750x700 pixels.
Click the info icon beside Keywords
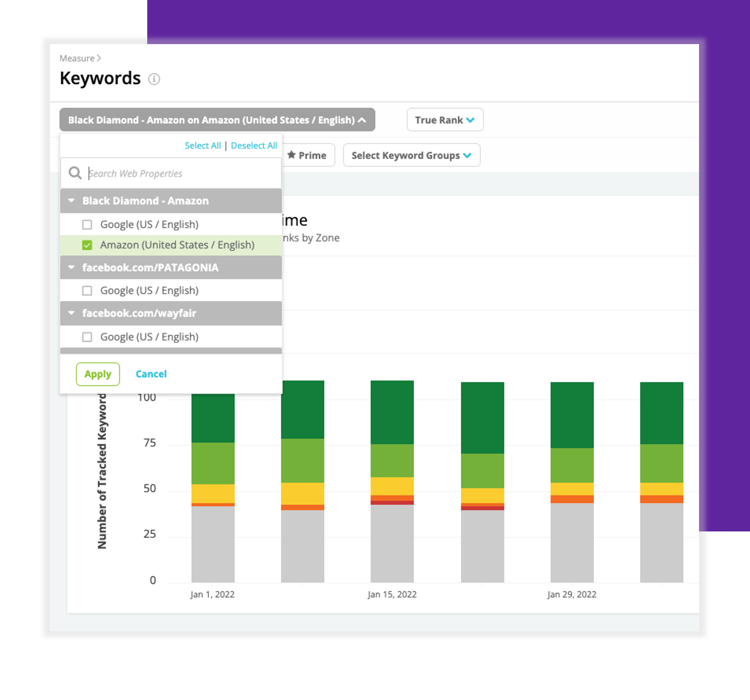click(154, 79)
